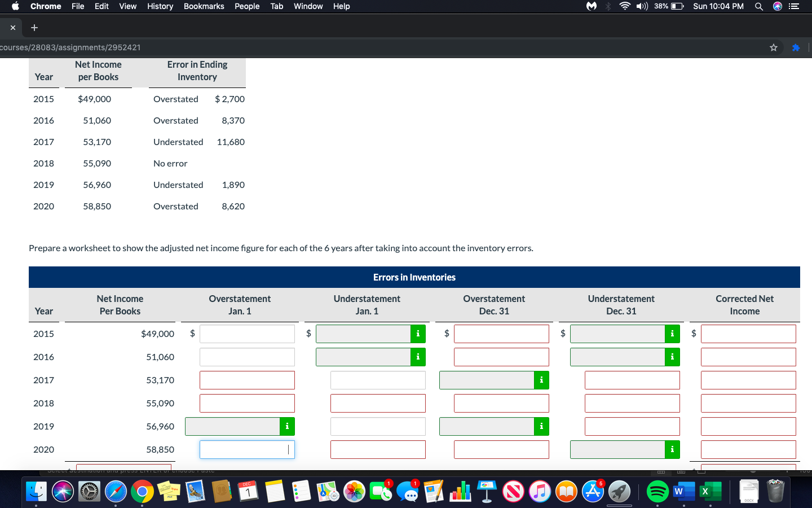Open Safari from the dock
Image resolution: width=812 pixels, height=508 pixels.
(x=116, y=492)
